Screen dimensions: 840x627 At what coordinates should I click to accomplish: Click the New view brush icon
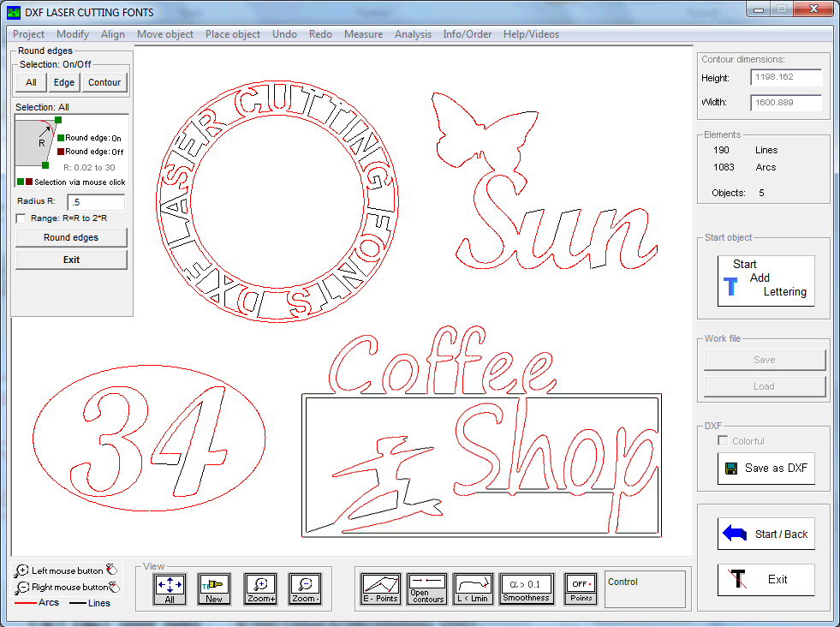coord(214,588)
